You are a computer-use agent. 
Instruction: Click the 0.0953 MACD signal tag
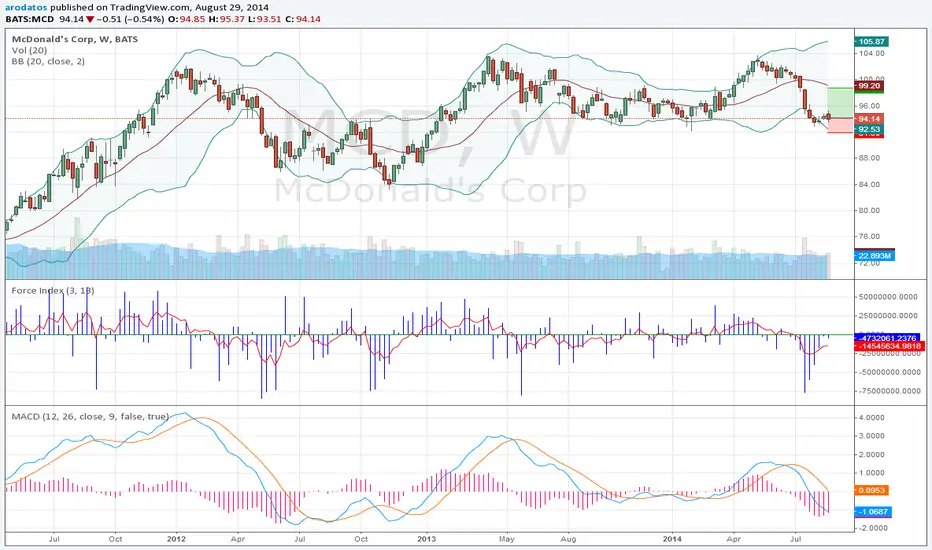(x=872, y=491)
